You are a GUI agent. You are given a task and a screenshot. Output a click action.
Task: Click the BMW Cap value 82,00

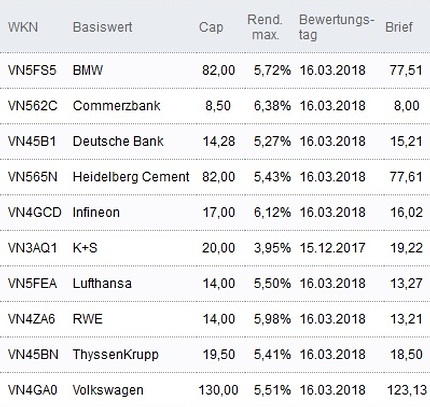pyautogui.click(x=218, y=70)
